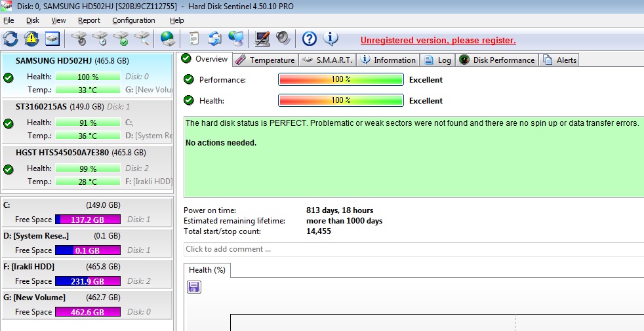Click the globe over disk toolbar icon

tap(168, 39)
